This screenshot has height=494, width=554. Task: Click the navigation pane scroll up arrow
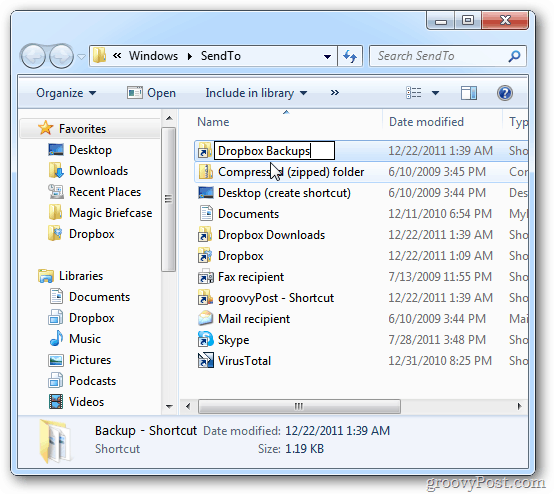pyautogui.click(x=169, y=118)
